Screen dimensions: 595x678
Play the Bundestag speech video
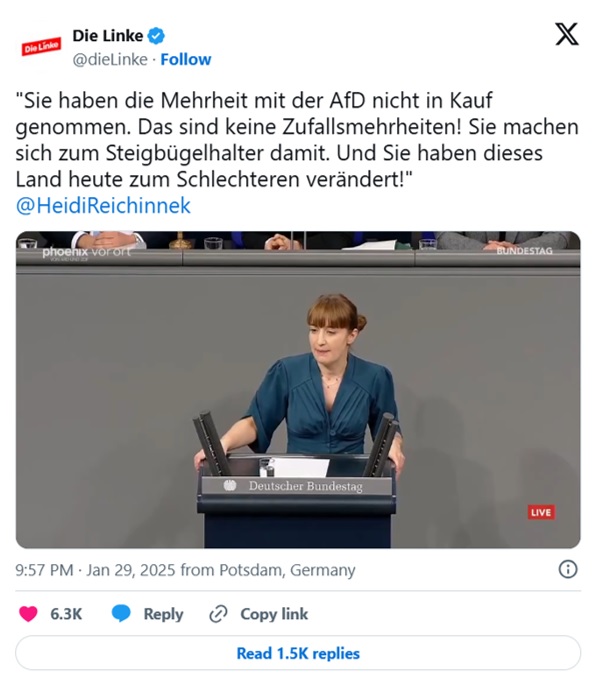tap(298, 390)
